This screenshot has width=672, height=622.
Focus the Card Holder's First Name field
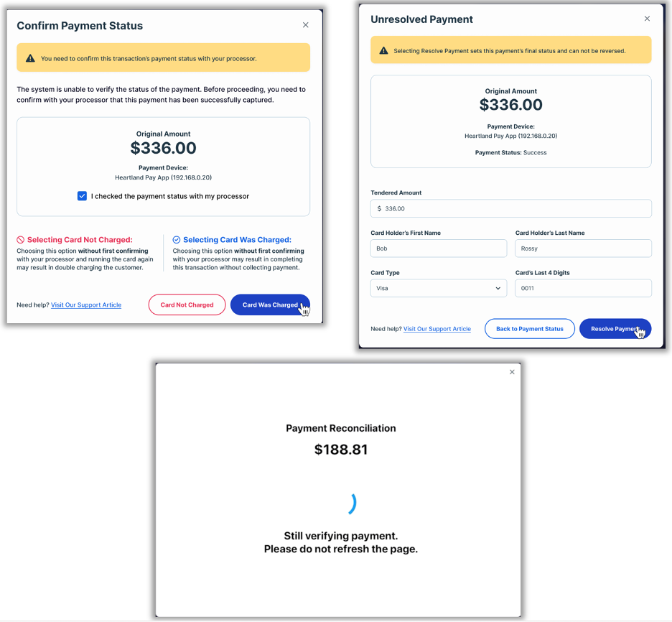point(438,249)
